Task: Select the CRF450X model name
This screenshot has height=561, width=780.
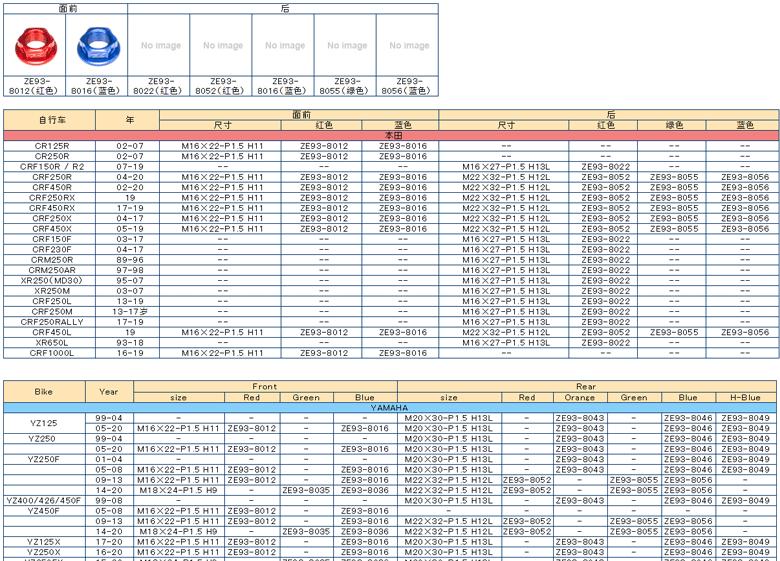Action: click(52, 229)
